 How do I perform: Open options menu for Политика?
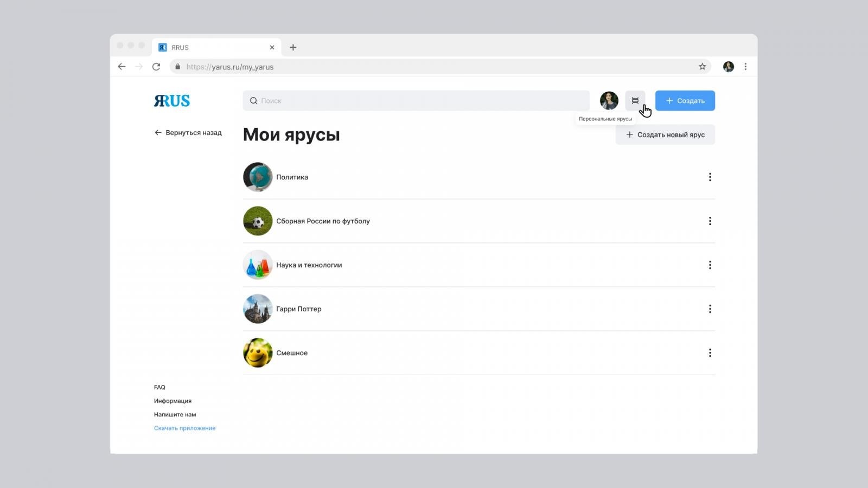pos(710,177)
